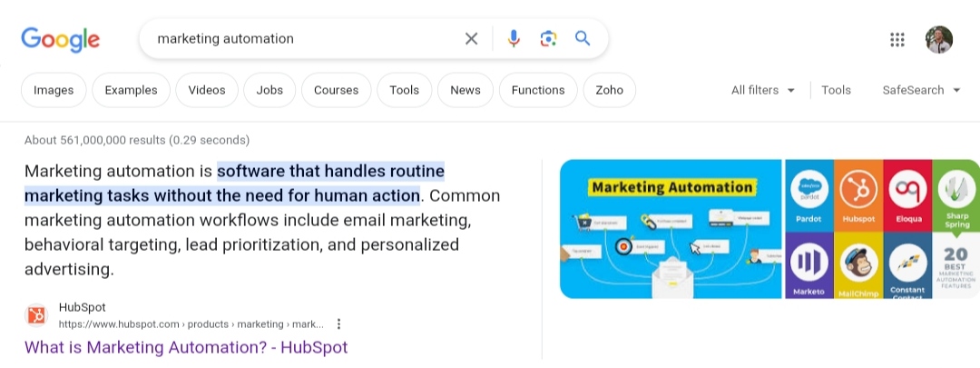Click the Hubspot logo tile in image
The height and width of the screenshot is (368, 980).
tap(858, 196)
